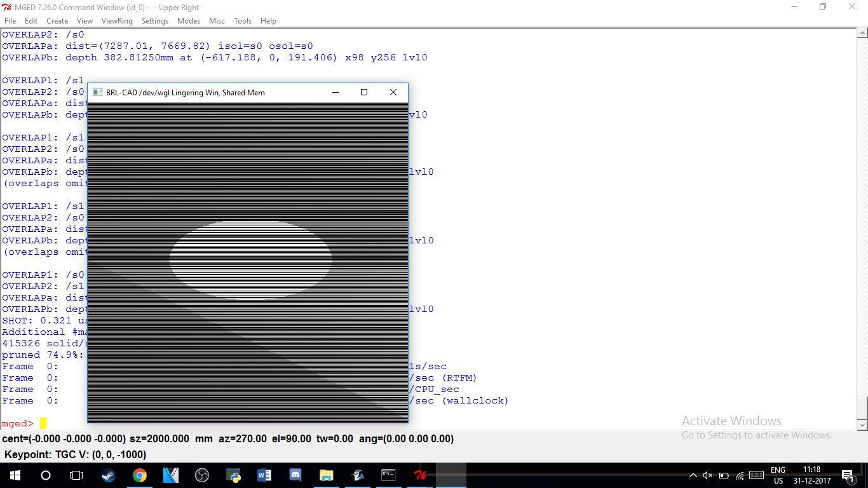This screenshot has height=488, width=868.
Task: Open Discord from the taskbar
Action: point(295,475)
